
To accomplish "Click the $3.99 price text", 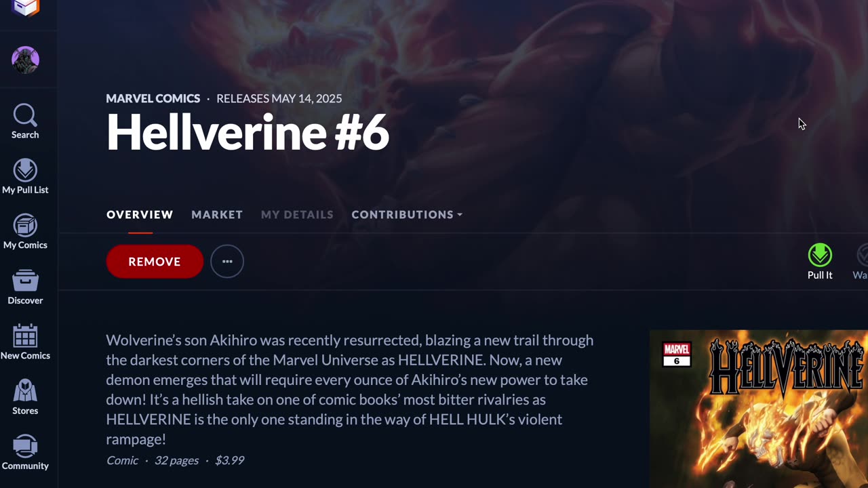I will 229,460.
